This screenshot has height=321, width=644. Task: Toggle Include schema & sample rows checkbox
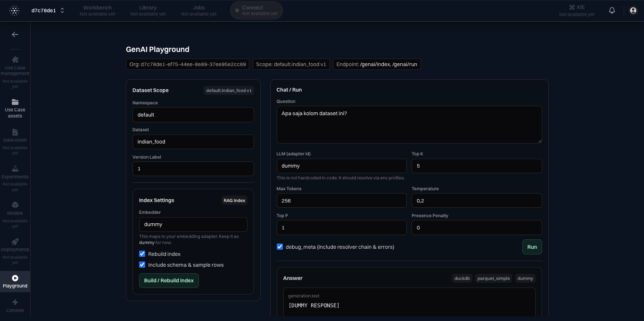(x=142, y=265)
